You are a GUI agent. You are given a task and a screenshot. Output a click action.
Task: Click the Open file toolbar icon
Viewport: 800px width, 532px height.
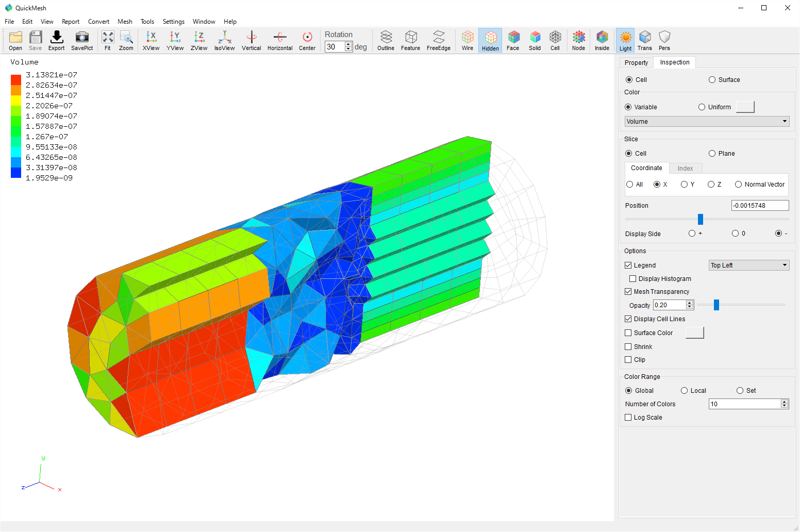coord(15,40)
